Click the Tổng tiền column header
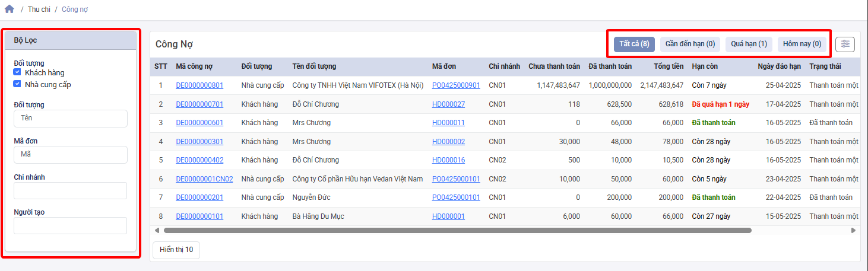 click(669, 66)
